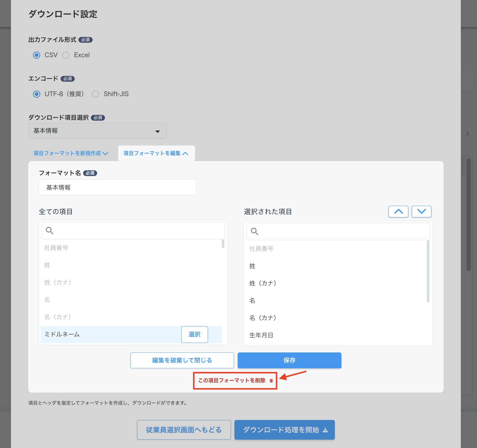This screenshot has width=477, height=448.
Task: Select 名（カナ） in the selected items list
Action: click(x=336, y=318)
